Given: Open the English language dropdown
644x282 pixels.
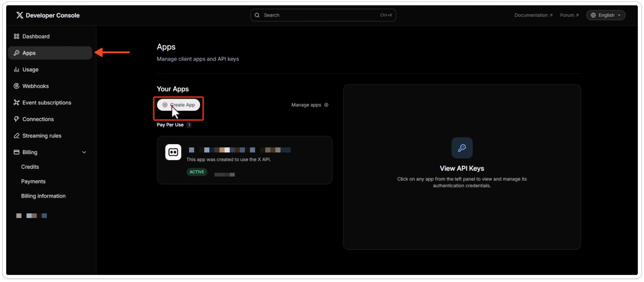Looking at the screenshot, I should (x=606, y=15).
